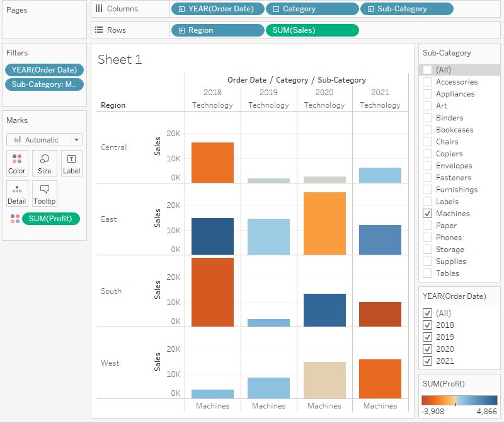Viewport: 504px width, 423px height.
Task: Click the Columns shelf icon
Action: coord(99,9)
